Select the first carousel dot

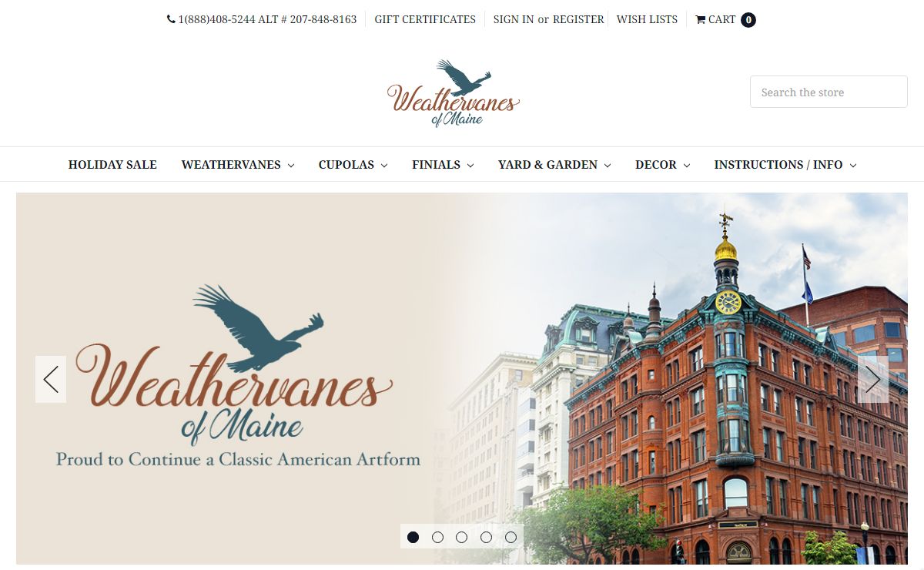(x=413, y=537)
